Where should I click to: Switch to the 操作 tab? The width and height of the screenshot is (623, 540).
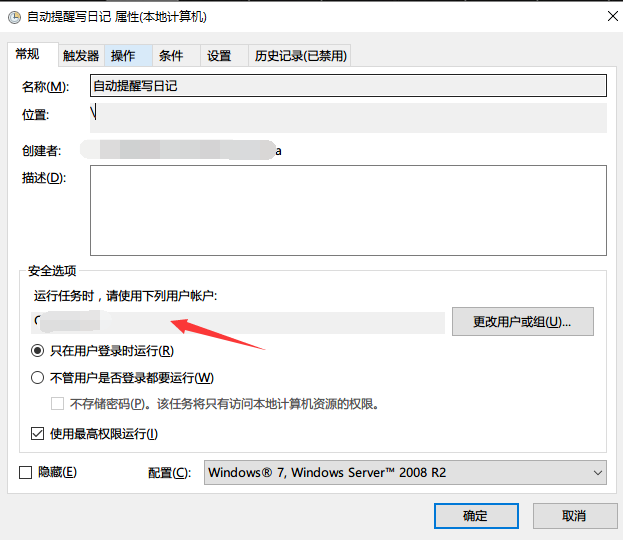(x=124, y=56)
